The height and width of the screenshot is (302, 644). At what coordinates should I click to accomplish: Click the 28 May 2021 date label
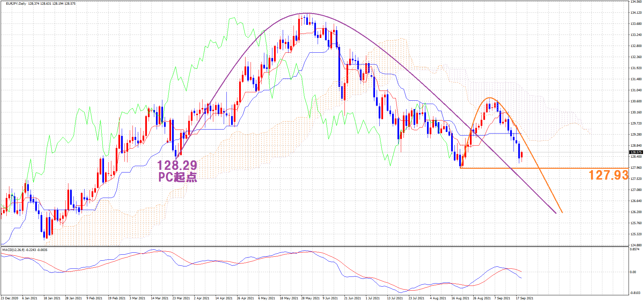click(310, 298)
